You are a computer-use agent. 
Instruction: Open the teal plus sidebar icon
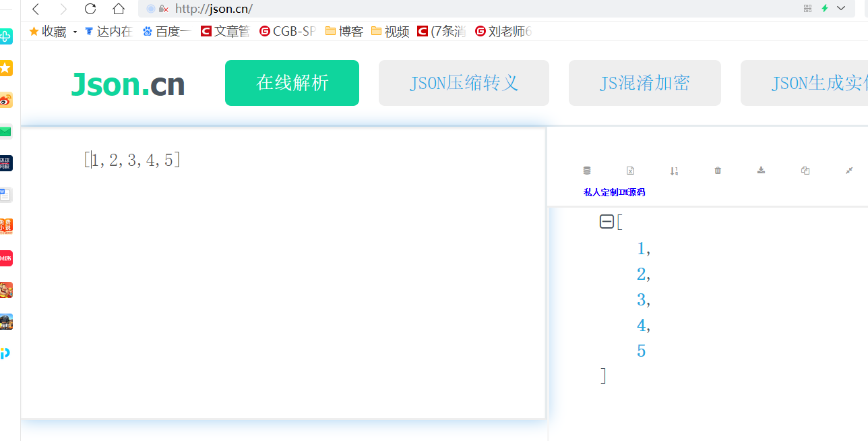(x=5, y=36)
